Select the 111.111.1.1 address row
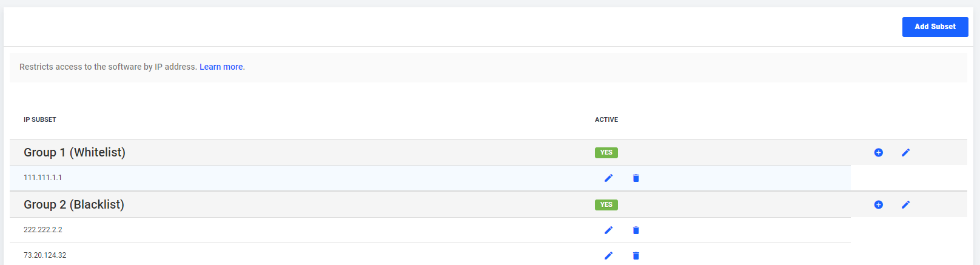The height and width of the screenshot is (265, 980). [x=430, y=178]
